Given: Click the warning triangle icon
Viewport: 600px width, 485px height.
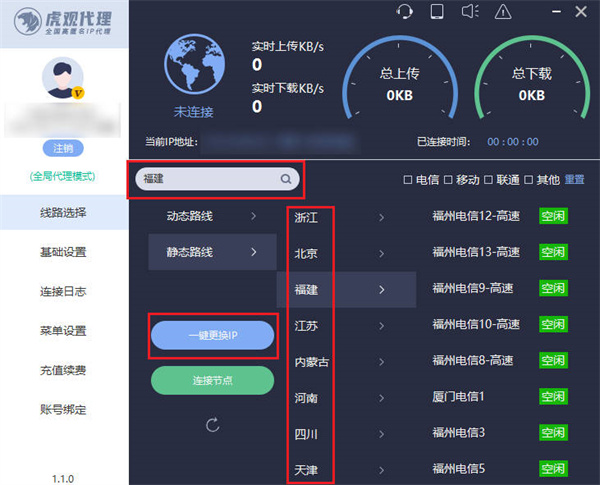Looking at the screenshot, I should (503, 12).
